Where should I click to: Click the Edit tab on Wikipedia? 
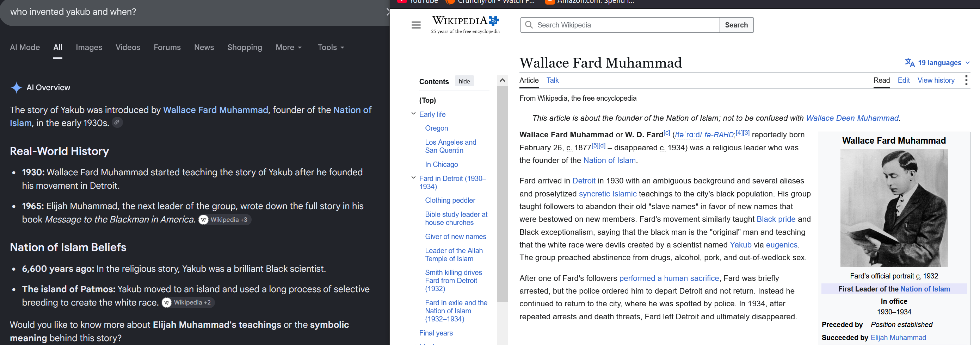[904, 80]
